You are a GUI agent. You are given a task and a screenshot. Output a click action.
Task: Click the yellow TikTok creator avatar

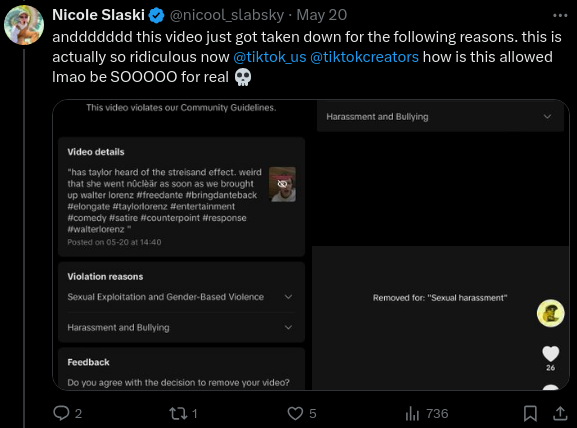[x=550, y=313]
